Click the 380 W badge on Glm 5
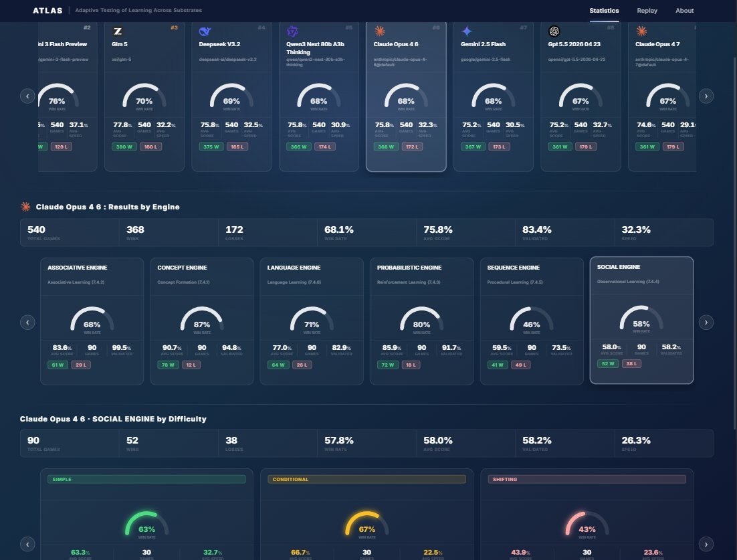This screenshot has width=737, height=560. (x=124, y=147)
